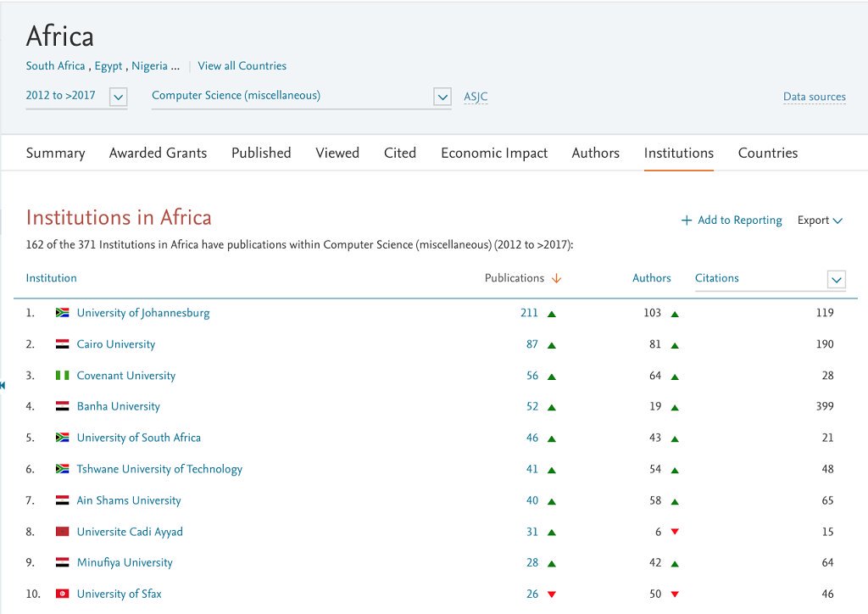
Task: Open University of Sfax
Action: coord(120,594)
